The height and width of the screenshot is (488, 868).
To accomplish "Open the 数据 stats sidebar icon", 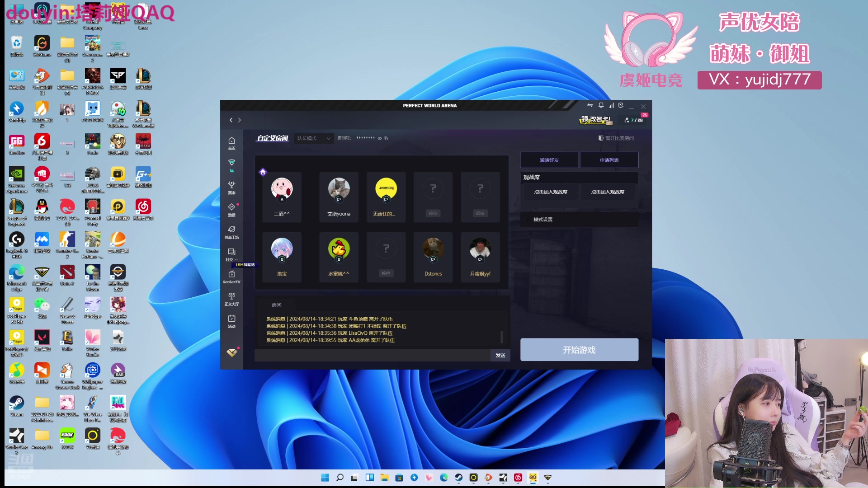I will click(x=231, y=210).
